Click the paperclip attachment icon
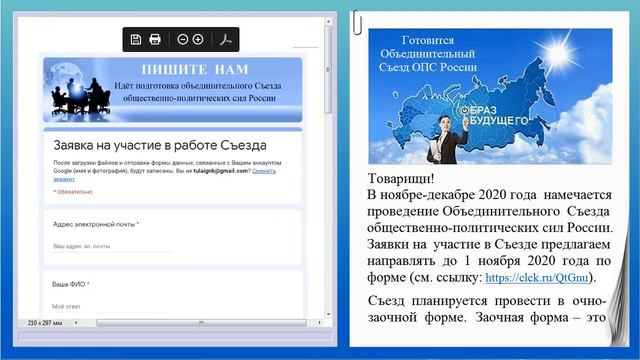The width and height of the screenshot is (640, 360). click(357, 22)
